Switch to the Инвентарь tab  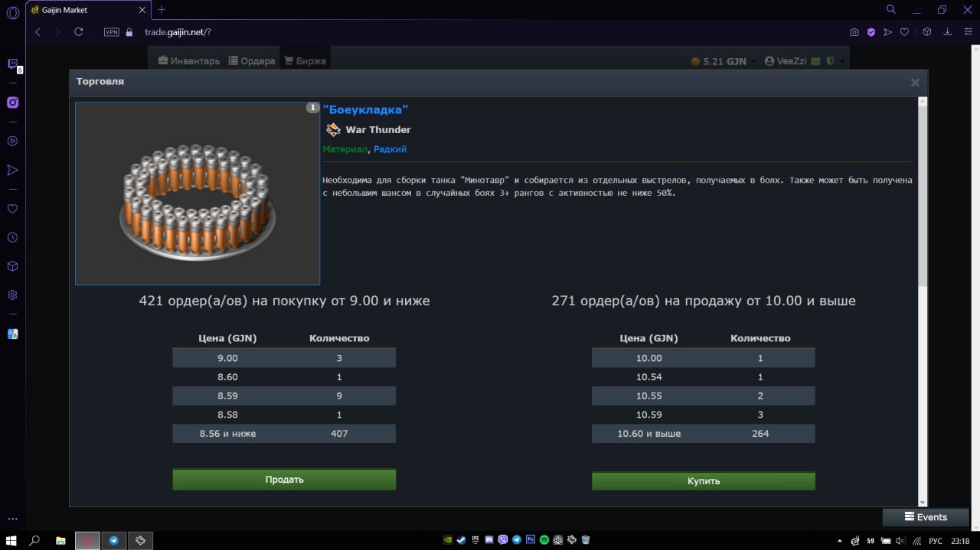[189, 61]
